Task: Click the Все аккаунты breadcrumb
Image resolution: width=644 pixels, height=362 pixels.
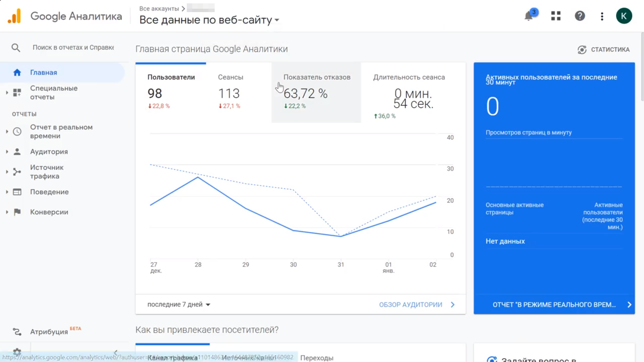Action: coord(159,8)
